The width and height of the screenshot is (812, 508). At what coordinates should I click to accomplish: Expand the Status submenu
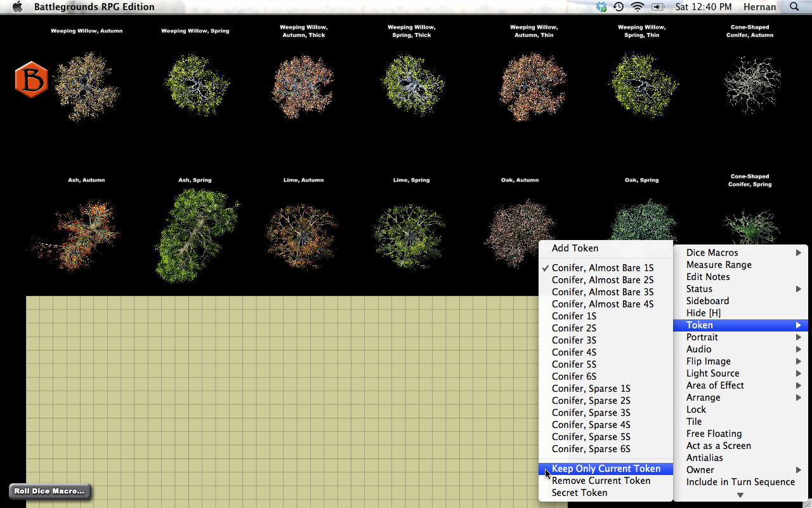pyautogui.click(x=740, y=289)
